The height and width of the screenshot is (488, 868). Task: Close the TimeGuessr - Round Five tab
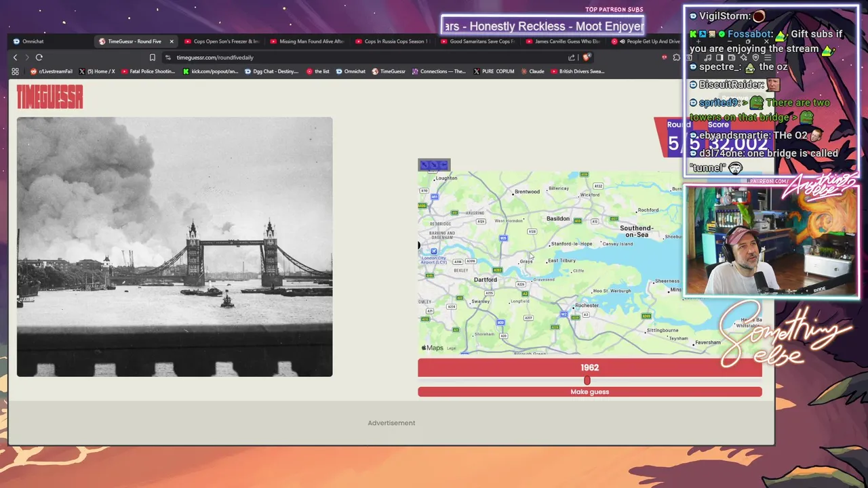172,41
